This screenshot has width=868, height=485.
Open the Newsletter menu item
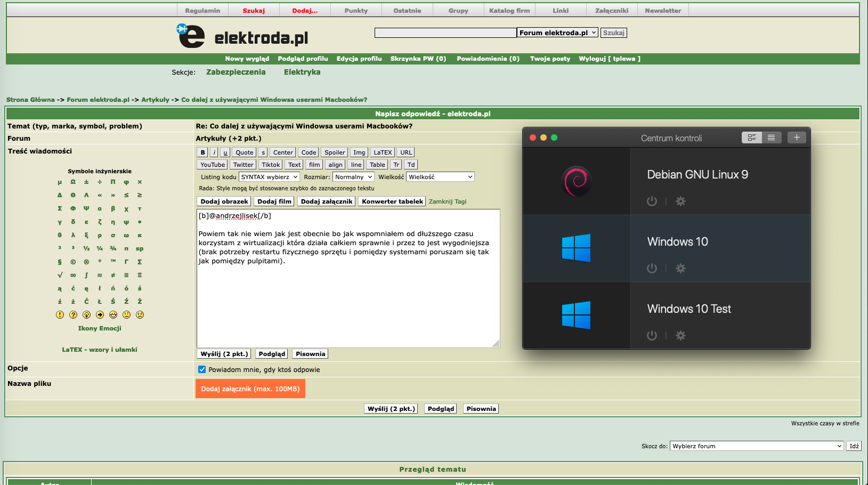click(663, 11)
